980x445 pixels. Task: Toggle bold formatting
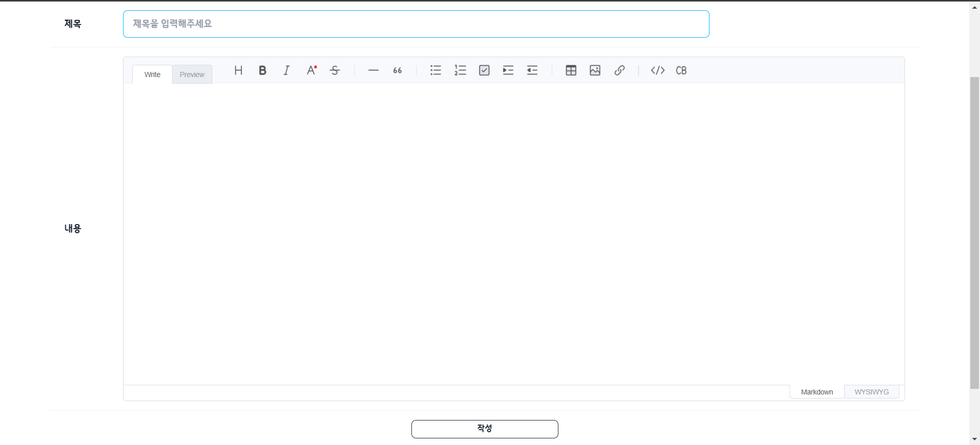click(262, 70)
